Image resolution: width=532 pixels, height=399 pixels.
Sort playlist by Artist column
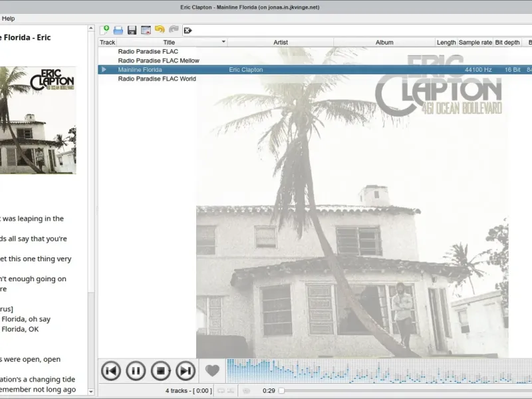[x=281, y=43]
